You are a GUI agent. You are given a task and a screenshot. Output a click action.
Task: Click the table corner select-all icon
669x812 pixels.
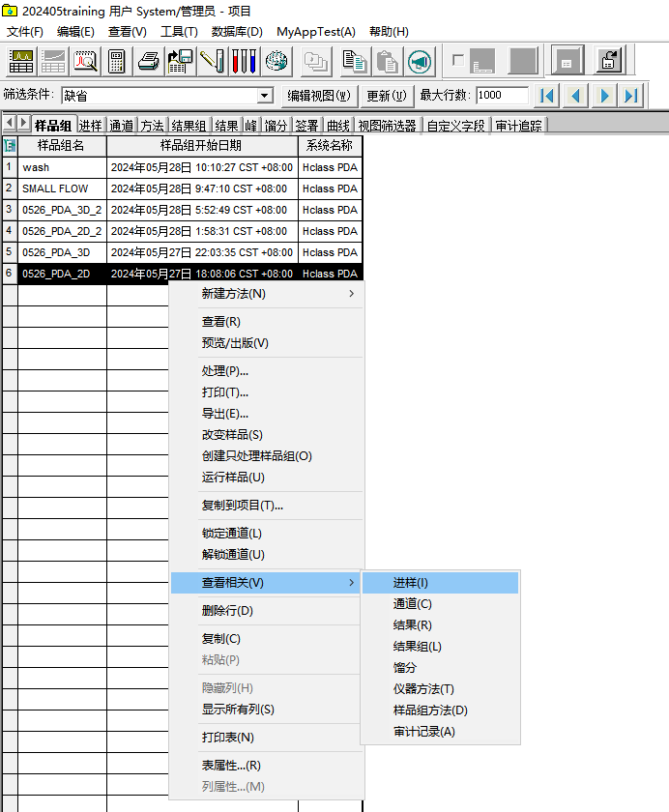pos(10,146)
